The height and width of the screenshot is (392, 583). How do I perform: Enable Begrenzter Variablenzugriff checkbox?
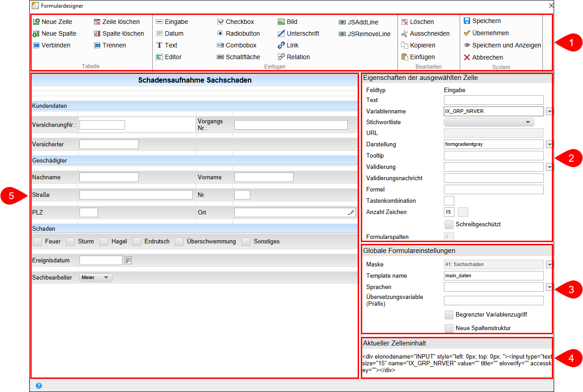coord(448,315)
